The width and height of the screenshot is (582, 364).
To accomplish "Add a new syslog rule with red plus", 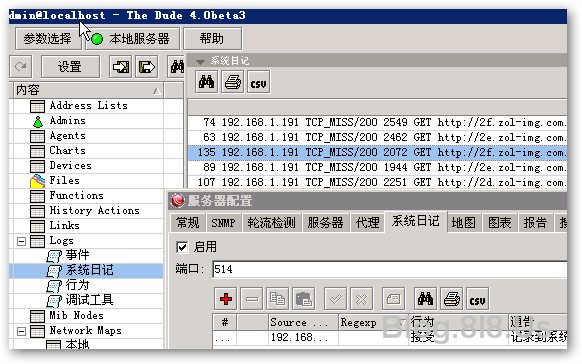I will pyautogui.click(x=226, y=299).
